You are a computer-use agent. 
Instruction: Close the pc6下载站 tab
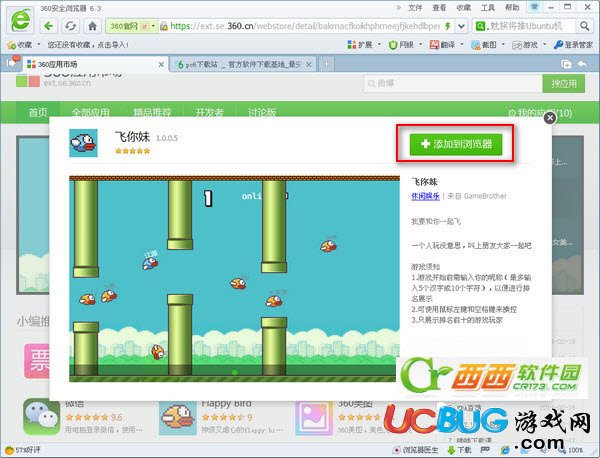click(x=309, y=65)
